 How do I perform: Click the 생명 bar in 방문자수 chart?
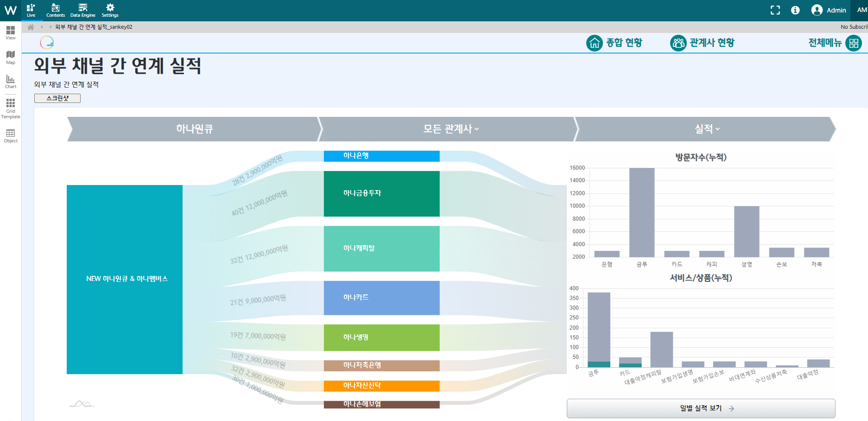click(747, 232)
